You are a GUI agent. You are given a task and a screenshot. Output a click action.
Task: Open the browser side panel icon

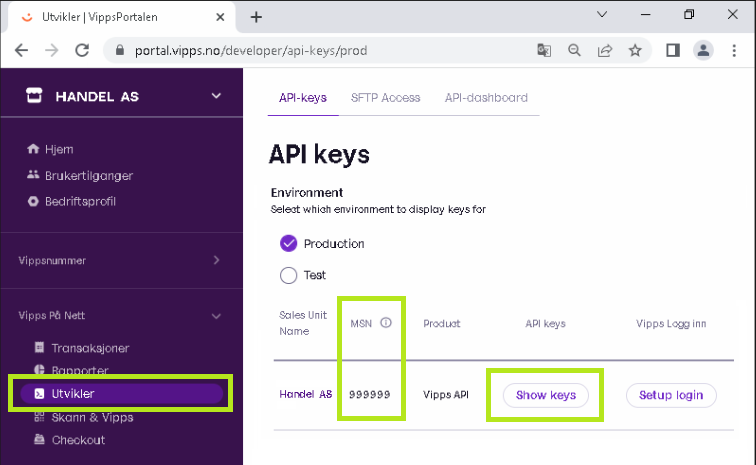[x=673, y=50]
